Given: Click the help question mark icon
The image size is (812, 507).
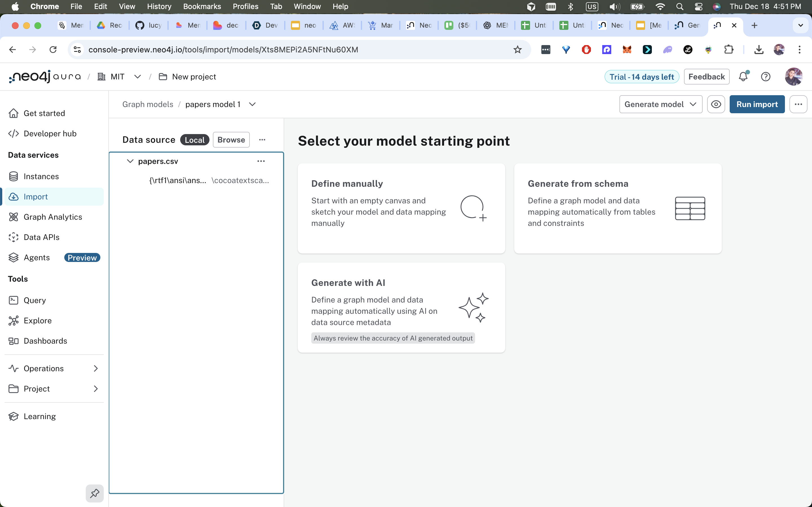Looking at the screenshot, I should pos(765,77).
